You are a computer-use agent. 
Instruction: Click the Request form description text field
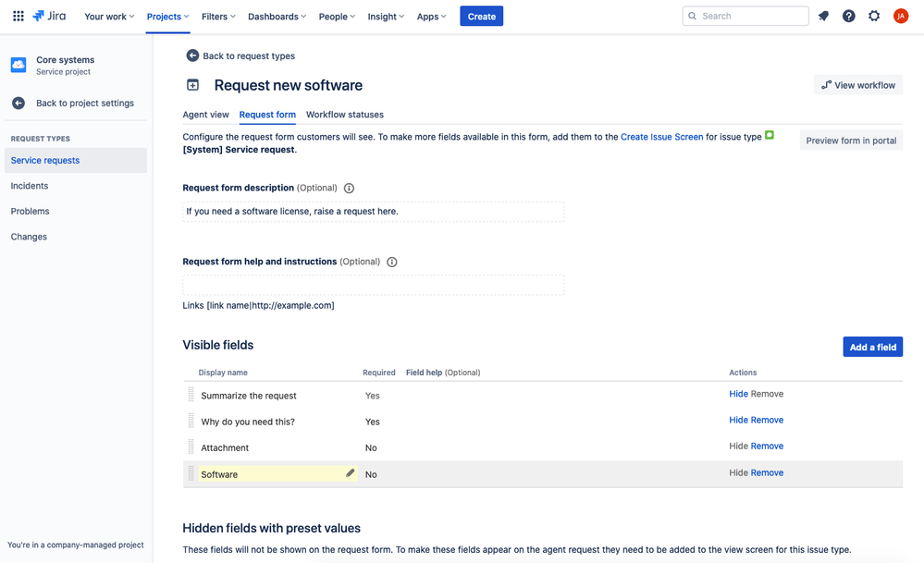(x=373, y=212)
